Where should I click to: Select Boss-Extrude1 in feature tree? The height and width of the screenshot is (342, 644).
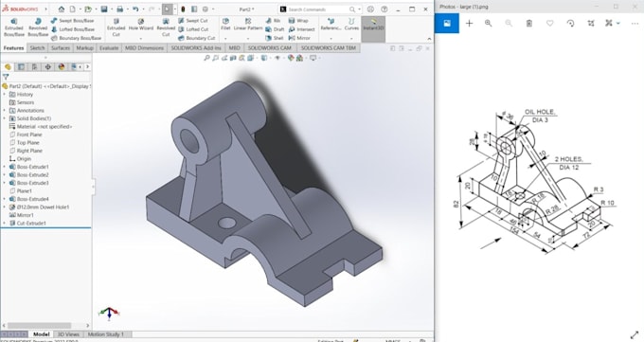tap(28, 167)
